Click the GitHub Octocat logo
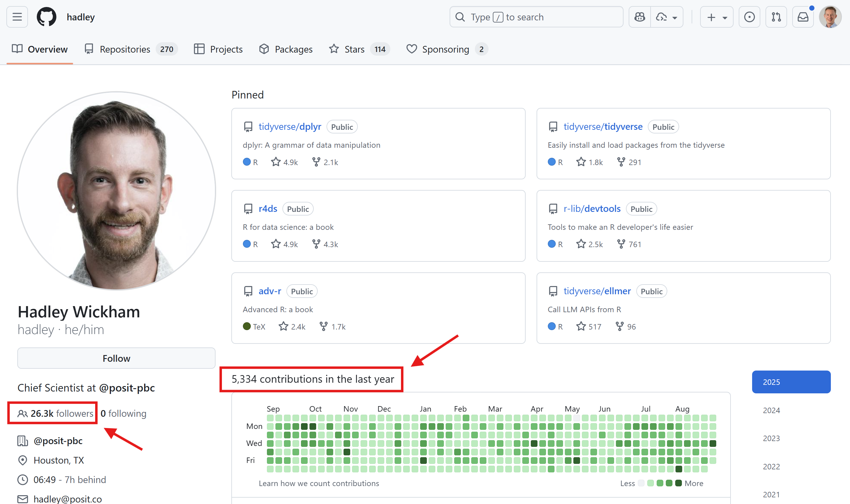 (x=47, y=17)
